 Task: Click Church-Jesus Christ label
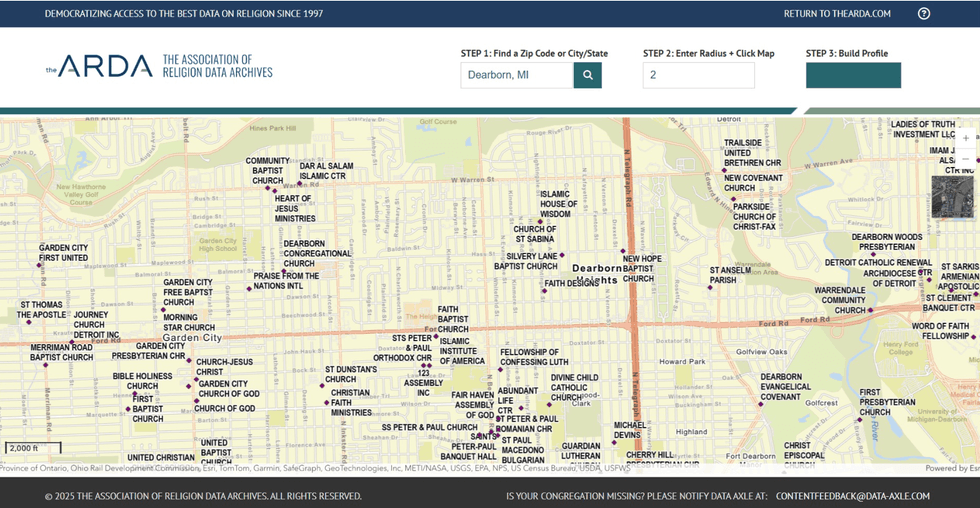(x=224, y=367)
